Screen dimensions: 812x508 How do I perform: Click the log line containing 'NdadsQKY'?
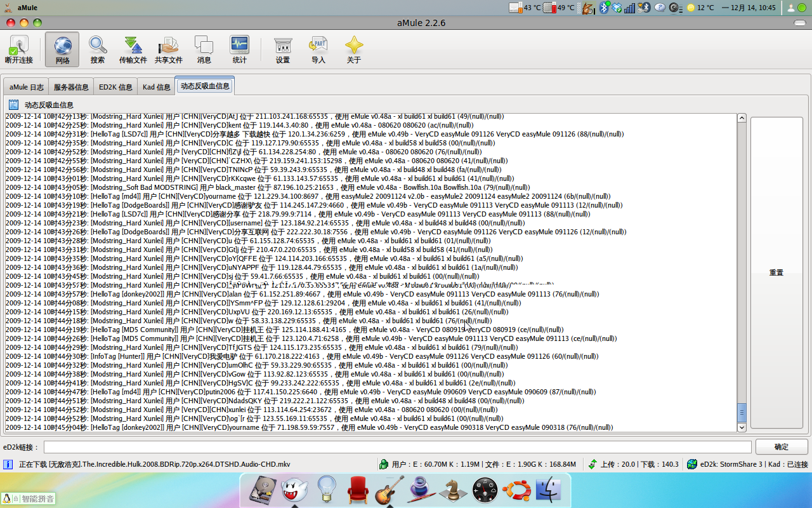tap(265, 401)
